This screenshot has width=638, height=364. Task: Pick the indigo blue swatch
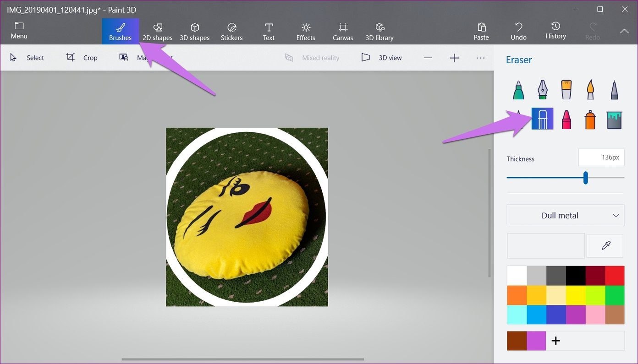pos(556,315)
